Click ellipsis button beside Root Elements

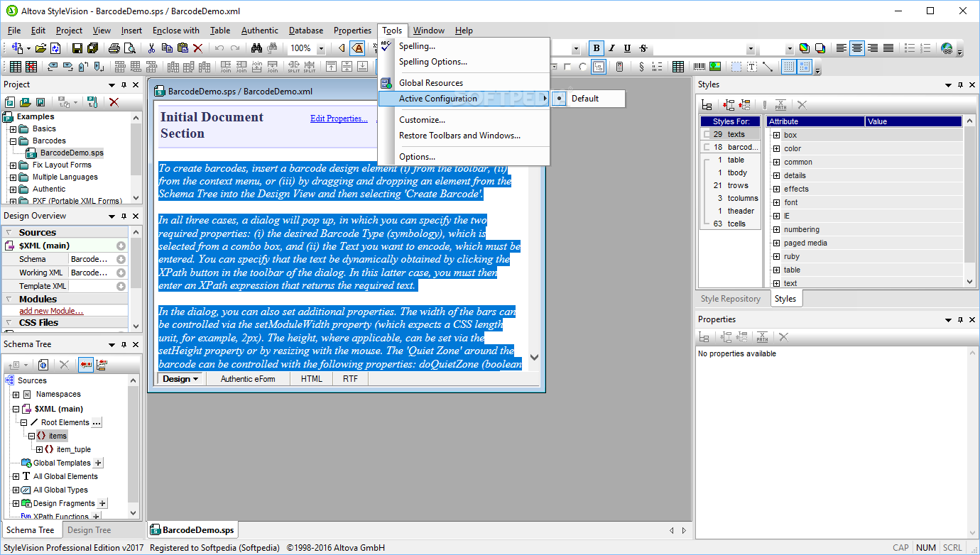97,422
